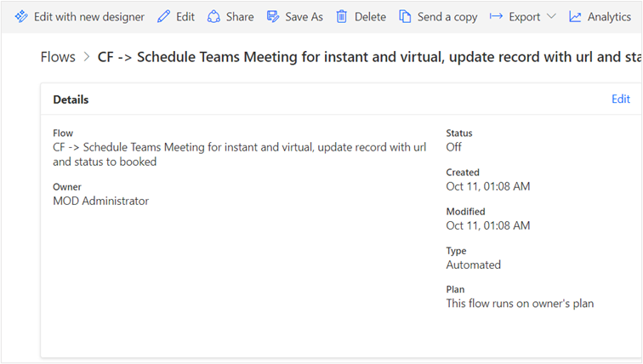Viewport: 643px width, 364px height.
Task: Click the Send a copy icon
Action: click(x=405, y=17)
